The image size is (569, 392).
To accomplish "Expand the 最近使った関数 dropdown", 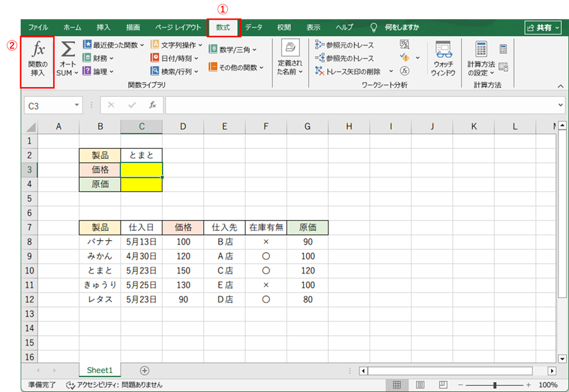I will (142, 44).
